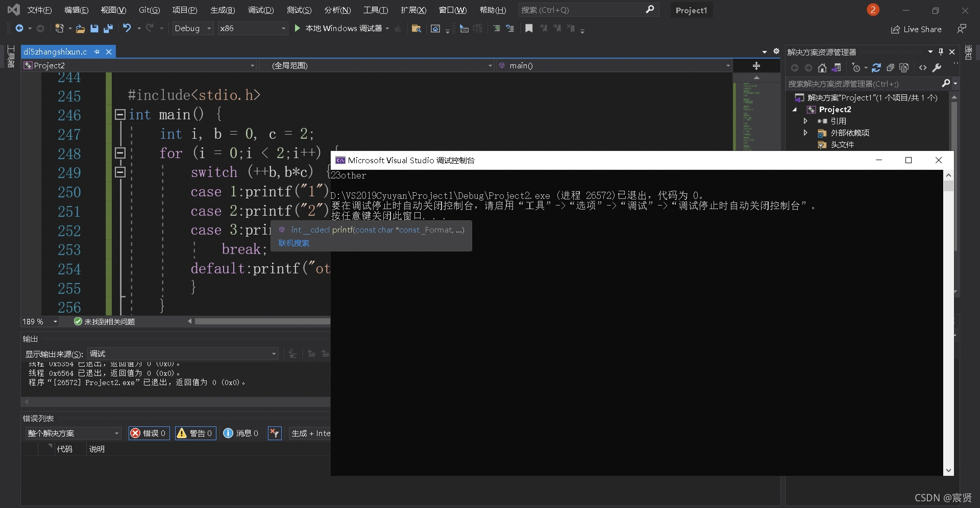Open the global scope dropdown

[x=377, y=65]
